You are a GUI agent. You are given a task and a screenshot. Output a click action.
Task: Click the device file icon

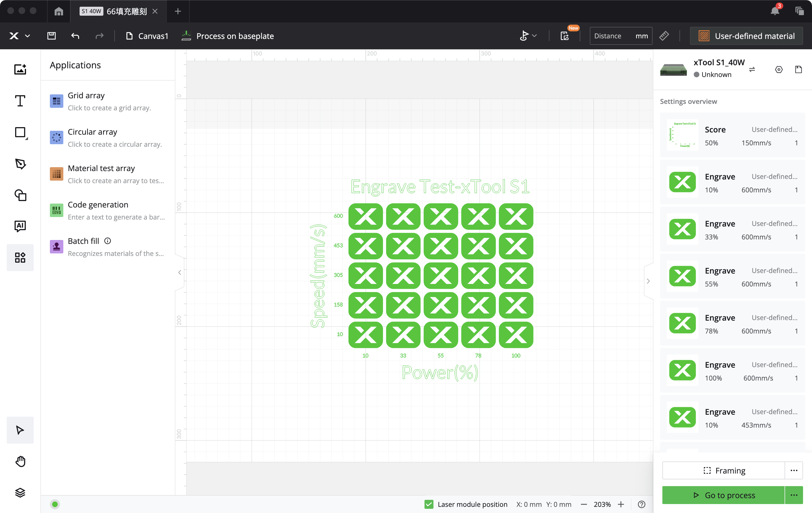799,69
